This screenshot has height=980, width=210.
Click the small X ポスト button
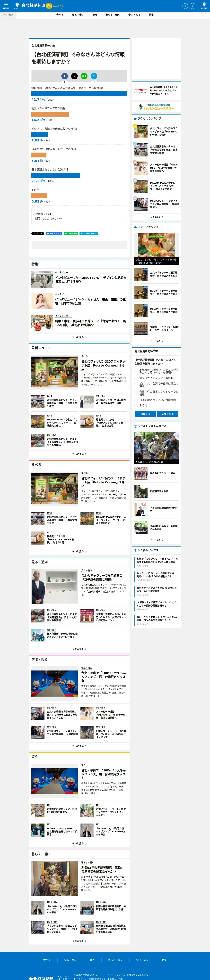click(x=38, y=234)
